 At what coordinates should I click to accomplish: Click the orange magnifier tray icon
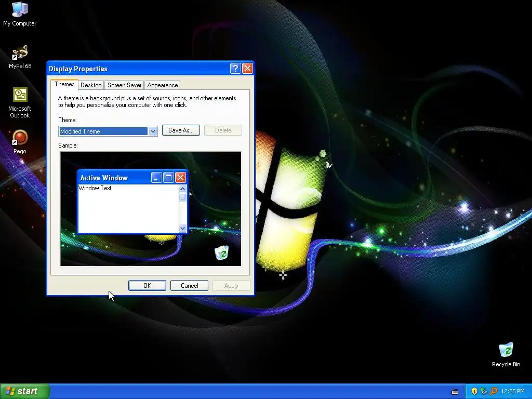tap(494, 391)
